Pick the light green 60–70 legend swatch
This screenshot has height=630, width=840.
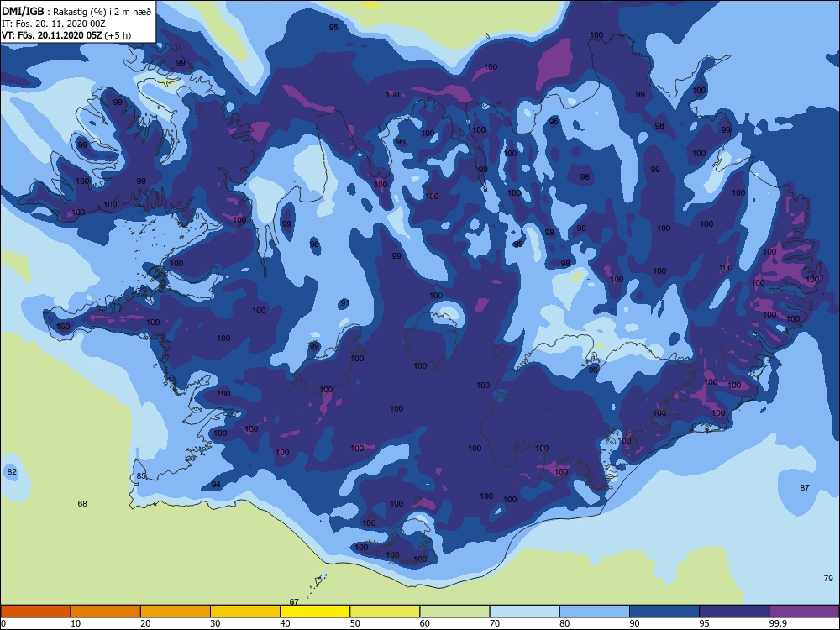(454, 612)
